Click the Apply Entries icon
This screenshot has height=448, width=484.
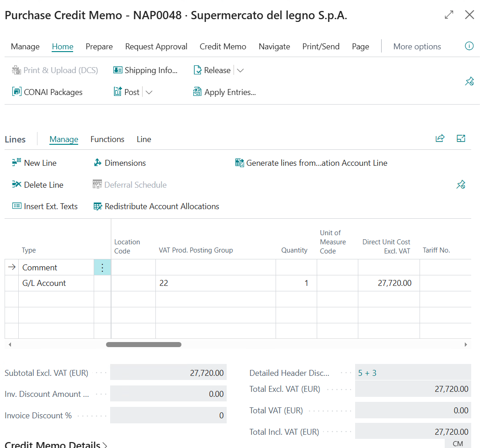point(197,92)
